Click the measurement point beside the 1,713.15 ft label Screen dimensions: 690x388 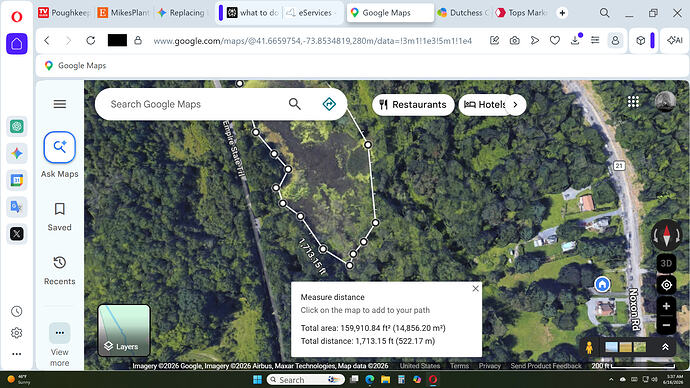(323, 249)
